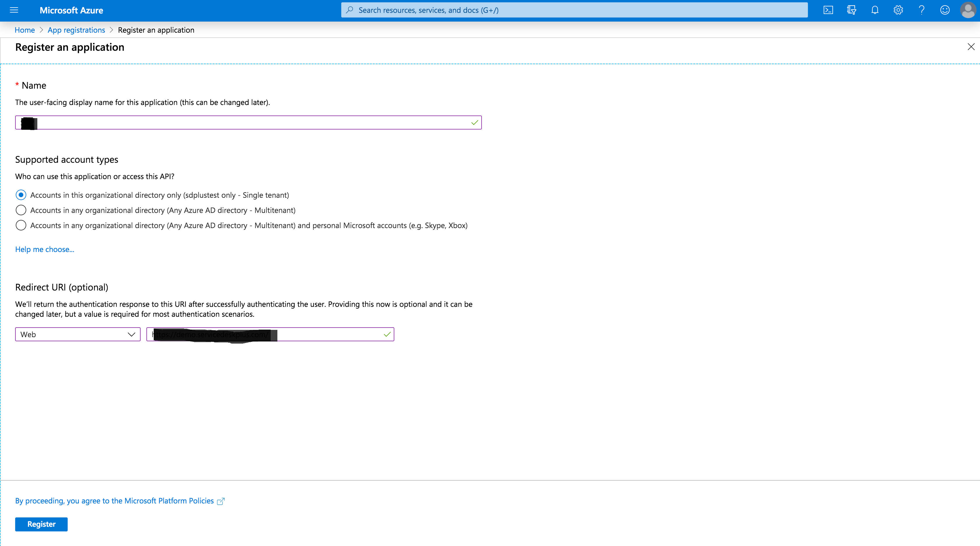This screenshot has width=980, height=546.
Task: Open the directory and subscription filter
Action: [851, 10]
